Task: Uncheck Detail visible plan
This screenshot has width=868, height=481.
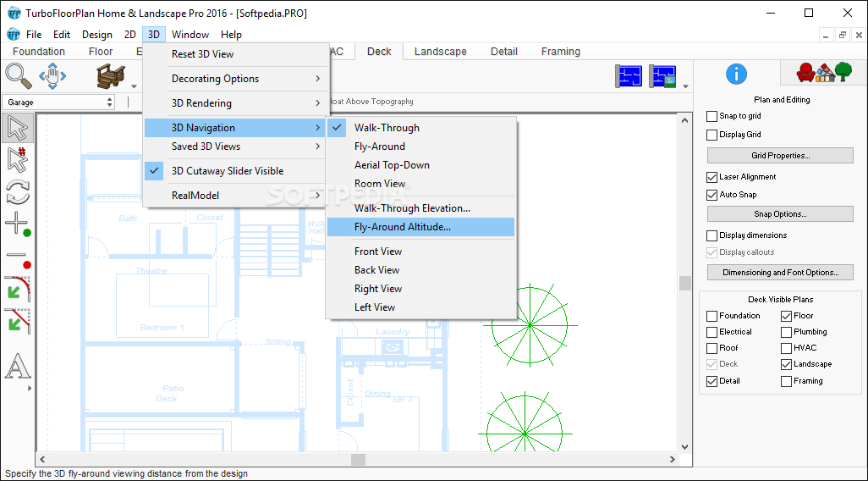Action: (711, 381)
